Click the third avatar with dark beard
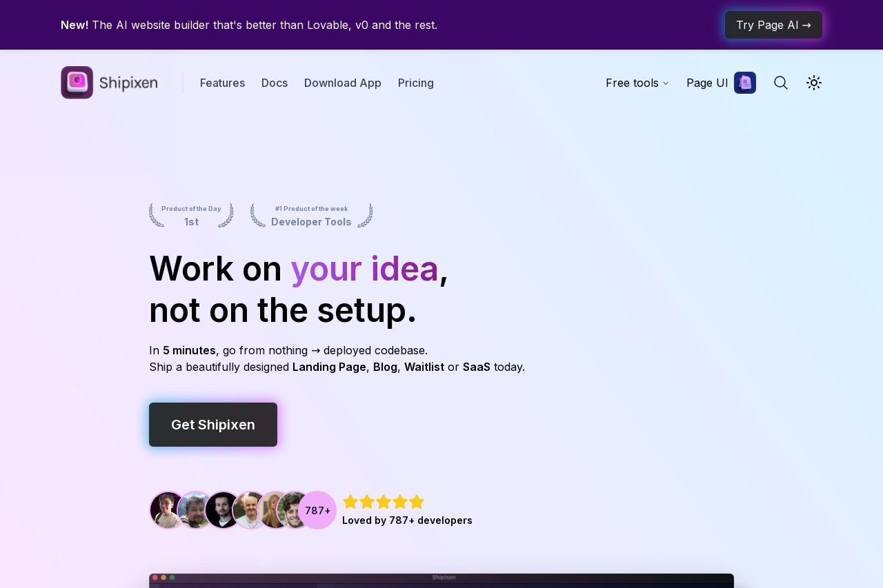This screenshot has width=883, height=588. point(222,510)
